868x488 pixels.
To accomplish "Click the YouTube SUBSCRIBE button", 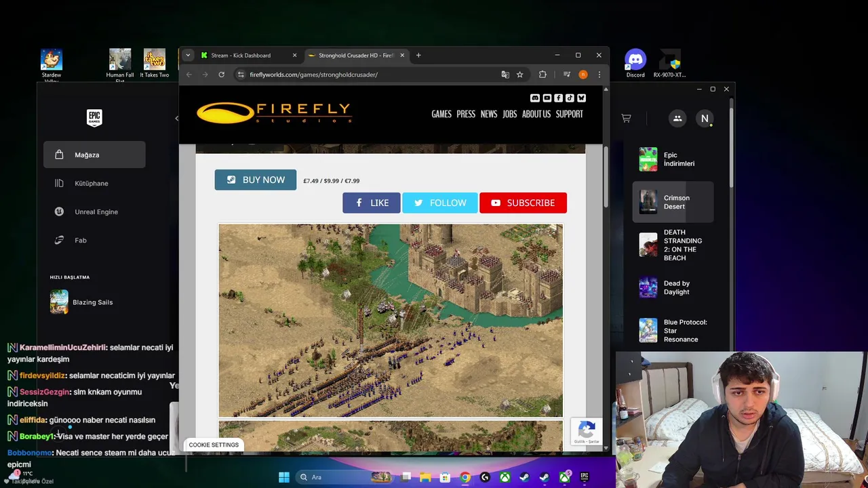I will (523, 203).
